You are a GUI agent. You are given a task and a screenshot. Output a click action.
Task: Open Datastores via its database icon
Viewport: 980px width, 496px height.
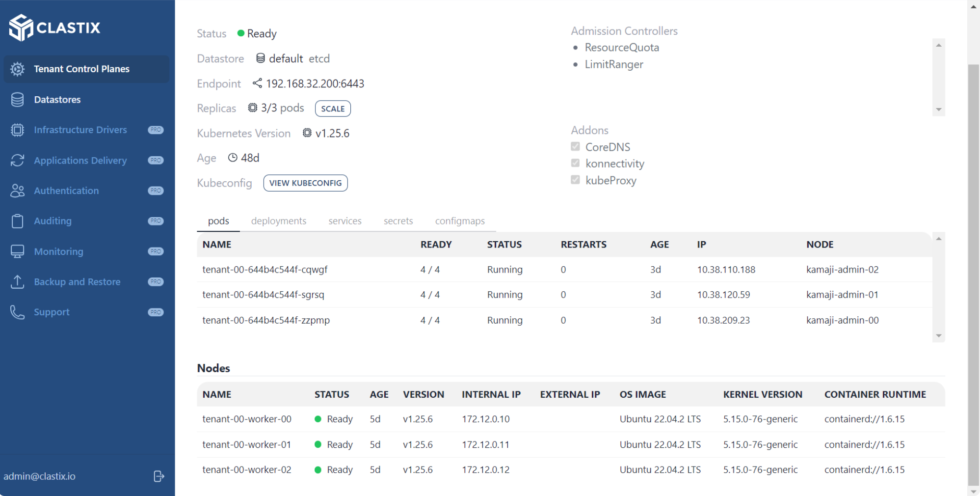click(x=17, y=100)
